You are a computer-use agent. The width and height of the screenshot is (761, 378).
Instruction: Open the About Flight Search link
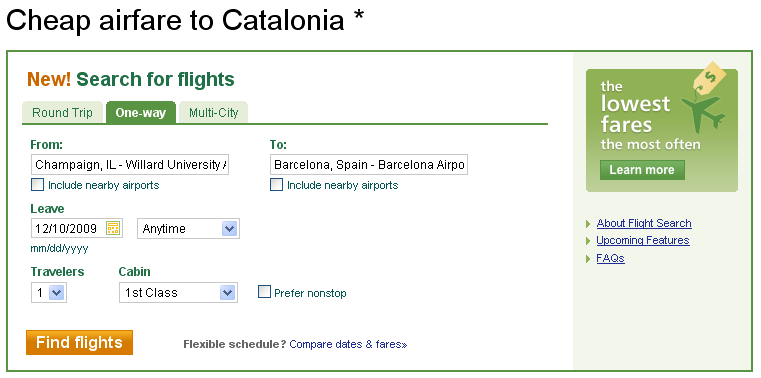(x=644, y=223)
